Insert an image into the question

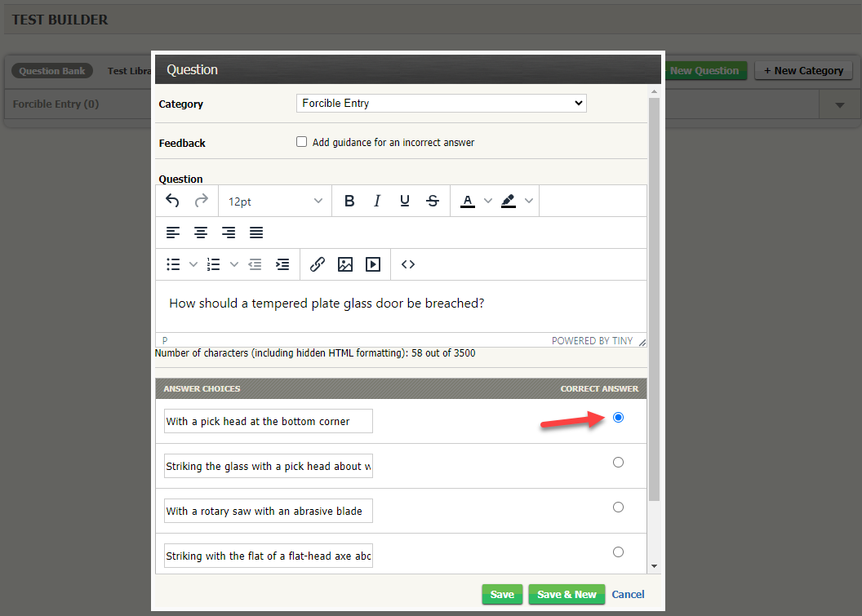tap(345, 264)
